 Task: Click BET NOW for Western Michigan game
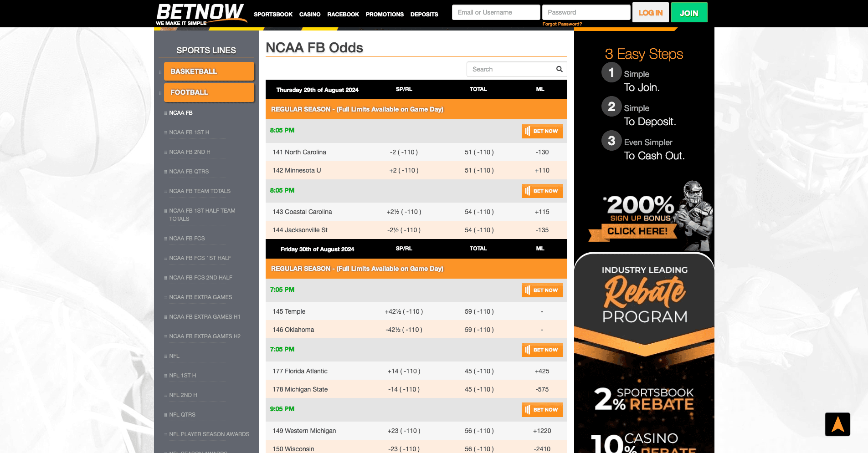coord(542,410)
